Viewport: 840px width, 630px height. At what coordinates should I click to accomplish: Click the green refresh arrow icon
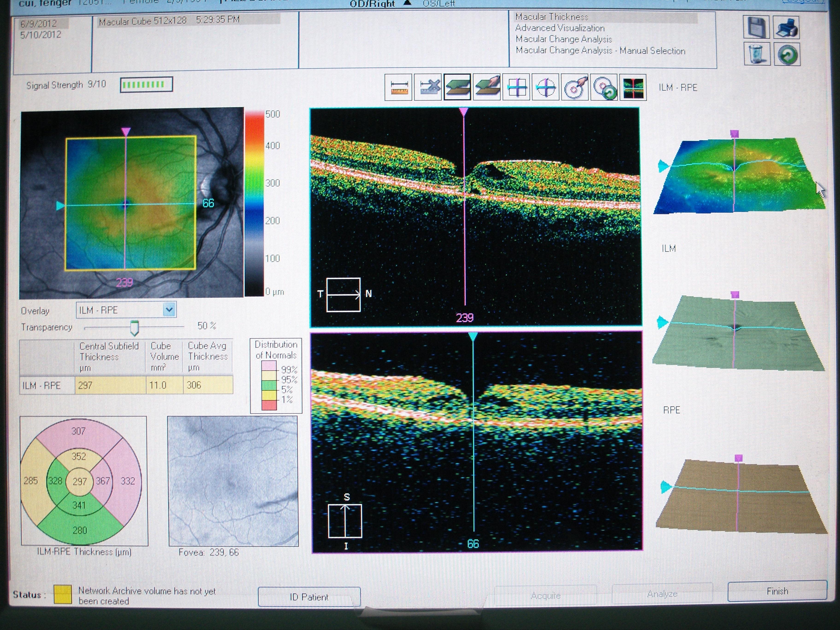pos(787,54)
